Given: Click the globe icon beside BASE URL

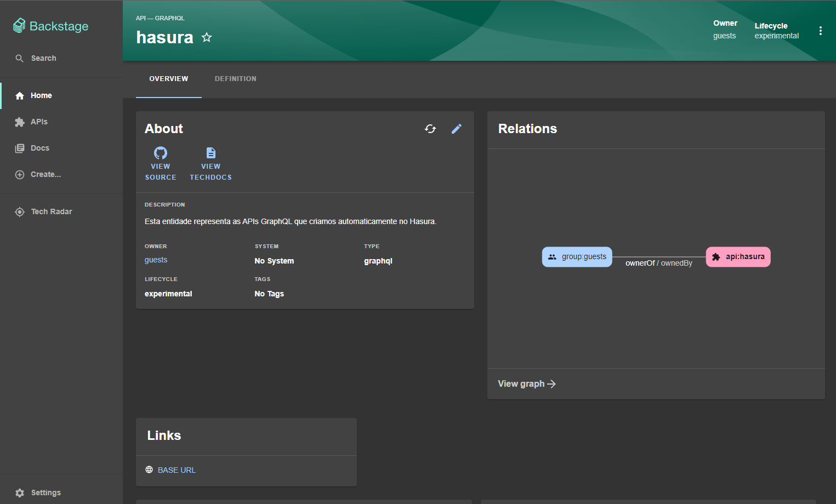Looking at the screenshot, I should pyautogui.click(x=149, y=469).
